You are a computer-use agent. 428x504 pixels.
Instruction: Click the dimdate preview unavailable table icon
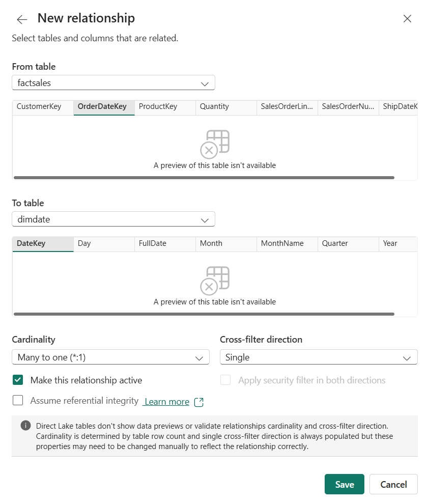(x=215, y=281)
